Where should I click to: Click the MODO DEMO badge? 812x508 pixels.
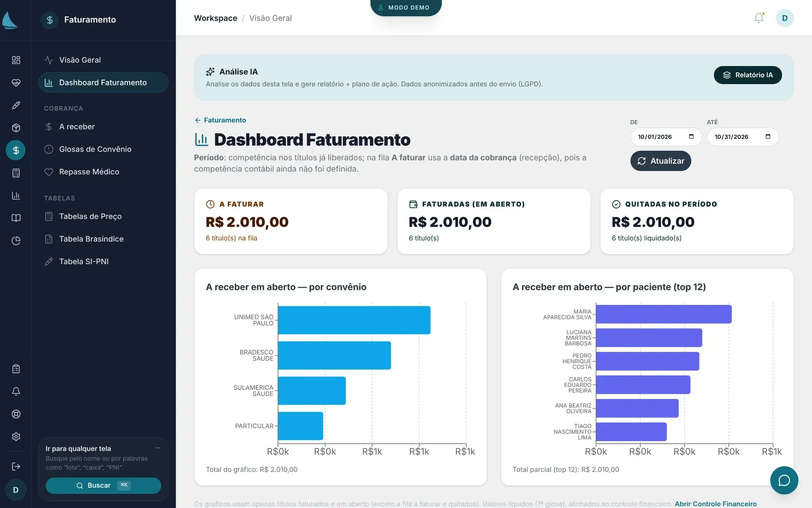click(406, 8)
